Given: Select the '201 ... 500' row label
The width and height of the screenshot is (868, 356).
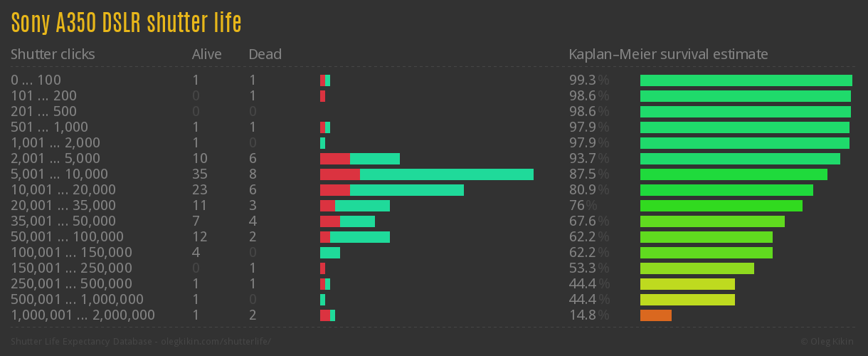Looking at the screenshot, I should pos(43,112).
